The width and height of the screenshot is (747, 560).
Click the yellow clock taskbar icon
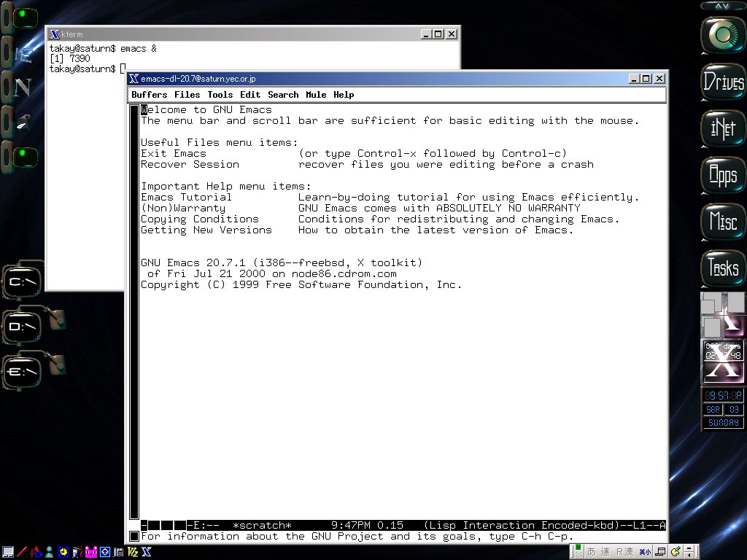click(x=63, y=552)
